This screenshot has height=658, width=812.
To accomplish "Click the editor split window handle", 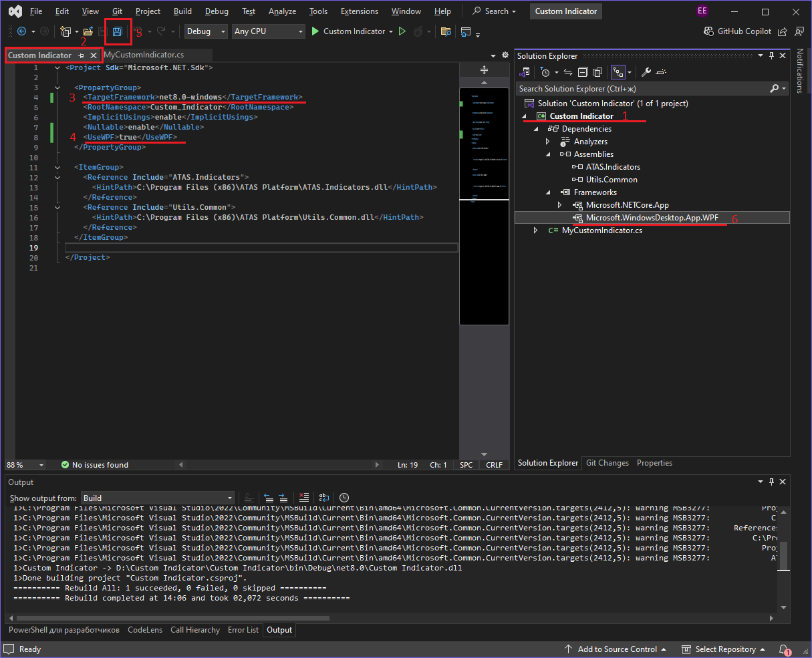I will pos(485,70).
